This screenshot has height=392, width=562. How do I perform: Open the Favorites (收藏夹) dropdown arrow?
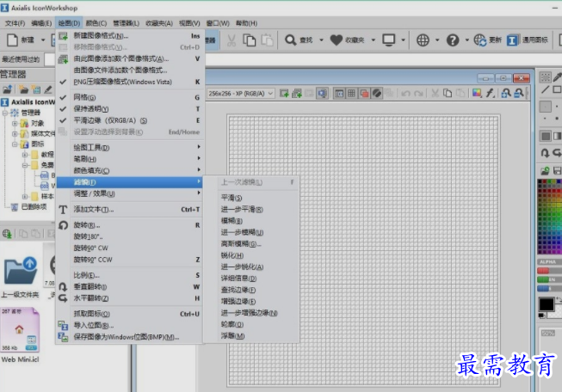coord(374,40)
